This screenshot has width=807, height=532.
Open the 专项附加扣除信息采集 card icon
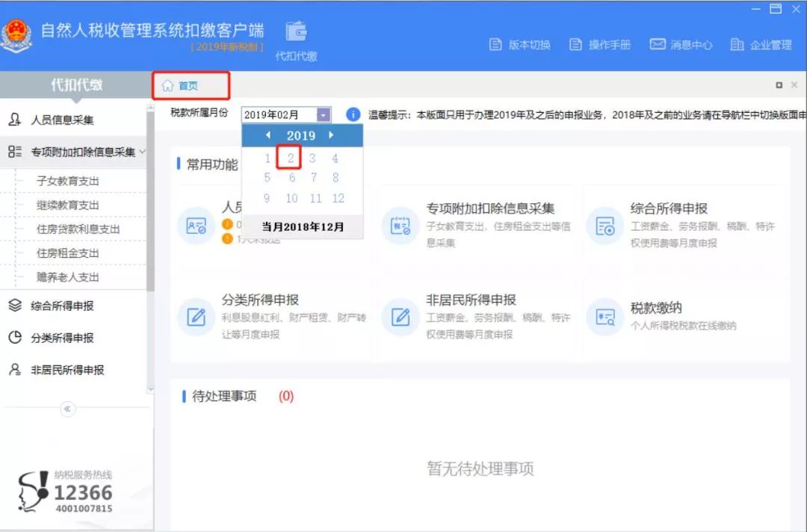tap(401, 224)
